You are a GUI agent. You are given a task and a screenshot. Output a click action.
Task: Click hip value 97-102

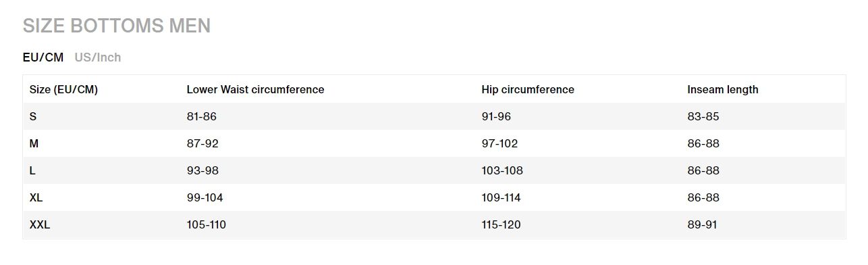click(x=500, y=143)
